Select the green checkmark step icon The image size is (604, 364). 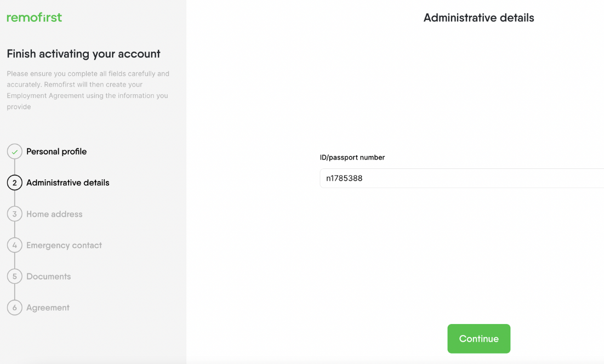point(15,152)
